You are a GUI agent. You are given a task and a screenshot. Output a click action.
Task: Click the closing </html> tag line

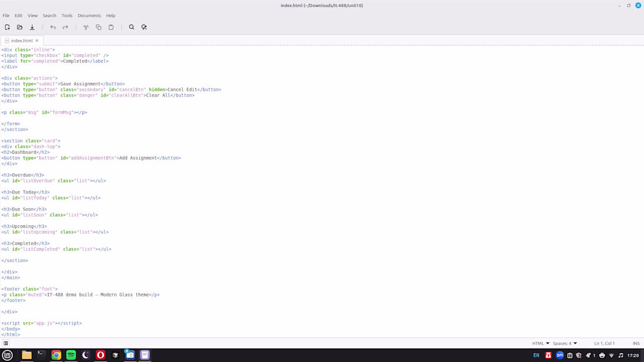tap(11, 335)
